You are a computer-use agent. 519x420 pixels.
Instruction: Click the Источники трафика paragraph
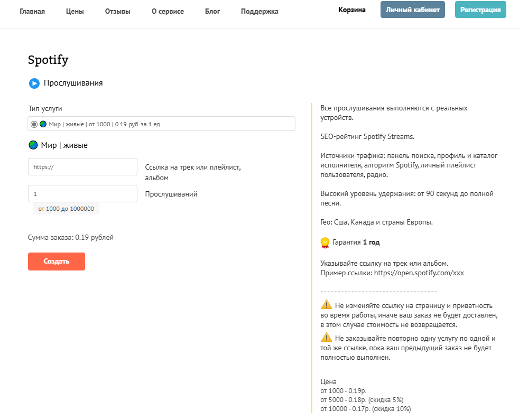click(409, 165)
